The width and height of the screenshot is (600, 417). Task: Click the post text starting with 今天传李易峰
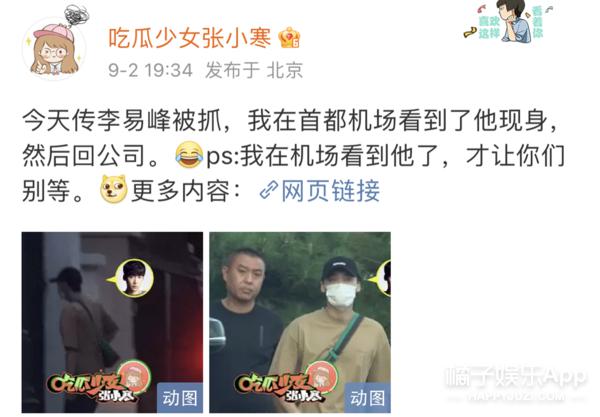tap(293, 155)
